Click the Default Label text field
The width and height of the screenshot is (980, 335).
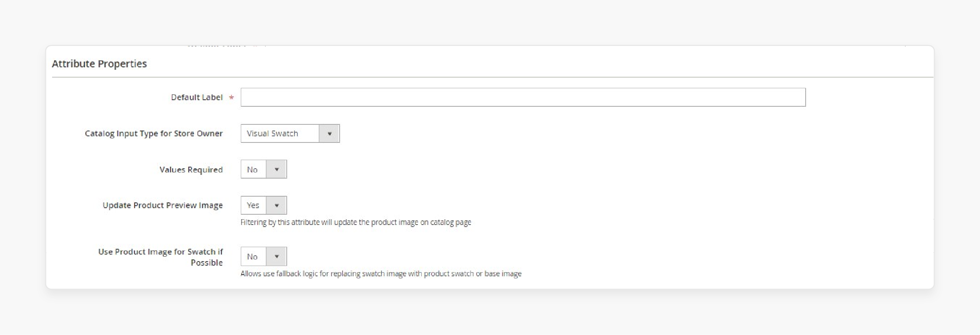pos(523,97)
